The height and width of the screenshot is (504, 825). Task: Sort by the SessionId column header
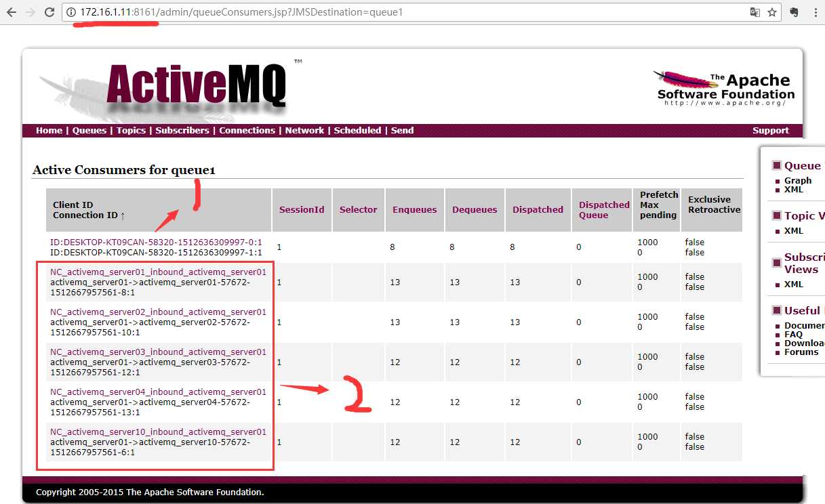(x=302, y=210)
